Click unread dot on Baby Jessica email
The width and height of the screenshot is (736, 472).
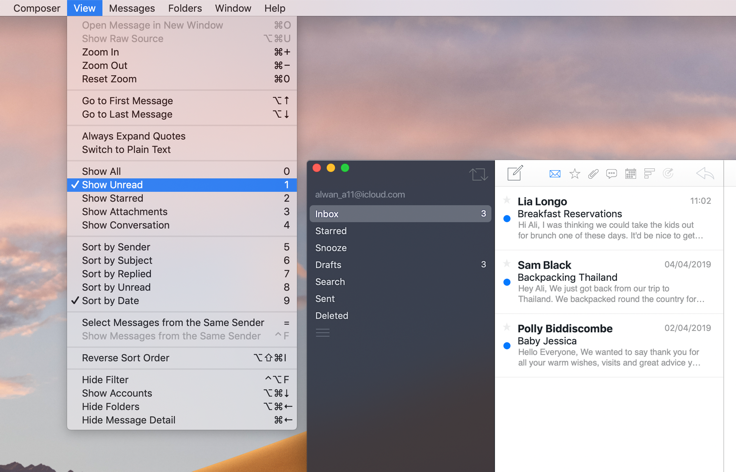coord(507,346)
